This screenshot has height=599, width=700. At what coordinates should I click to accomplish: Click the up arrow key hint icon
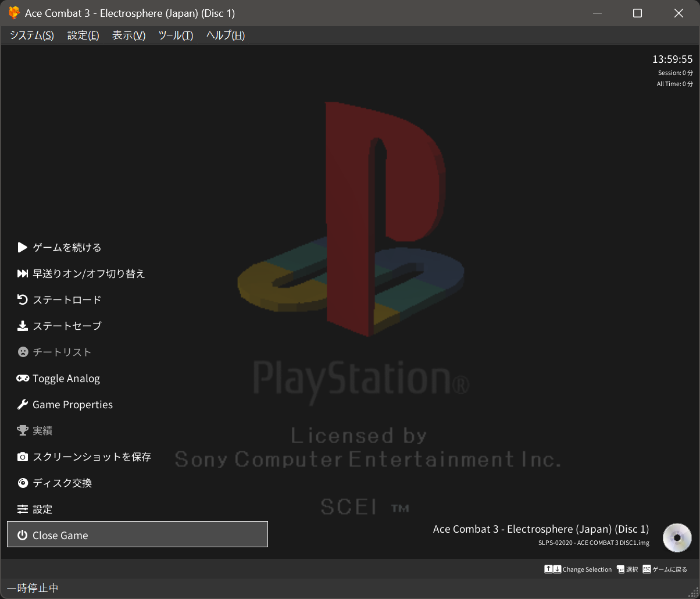pyautogui.click(x=548, y=569)
